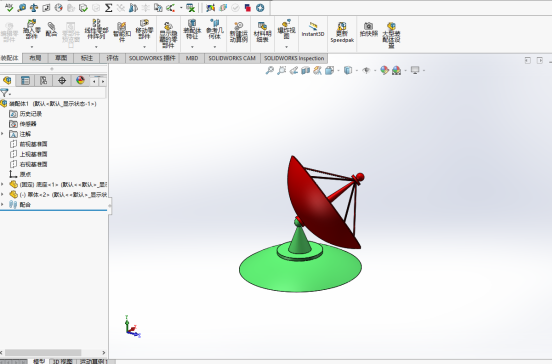Switch to the Sketch (草图) tab
Screen dimensions: 552x364
tap(61, 58)
